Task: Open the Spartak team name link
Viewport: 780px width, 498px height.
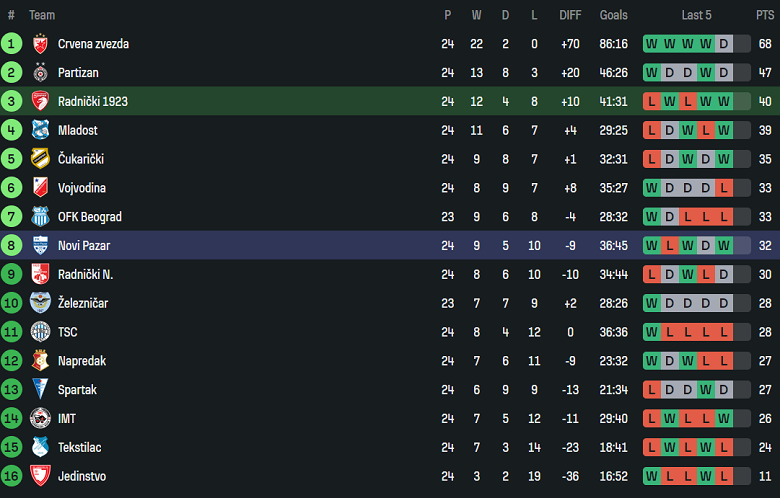Action: click(x=77, y=390)
